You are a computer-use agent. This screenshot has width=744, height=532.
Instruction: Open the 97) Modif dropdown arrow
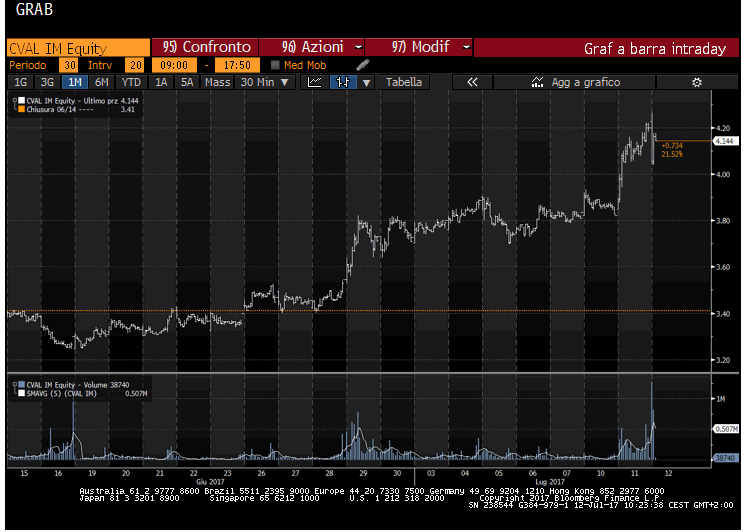(466, 47)
